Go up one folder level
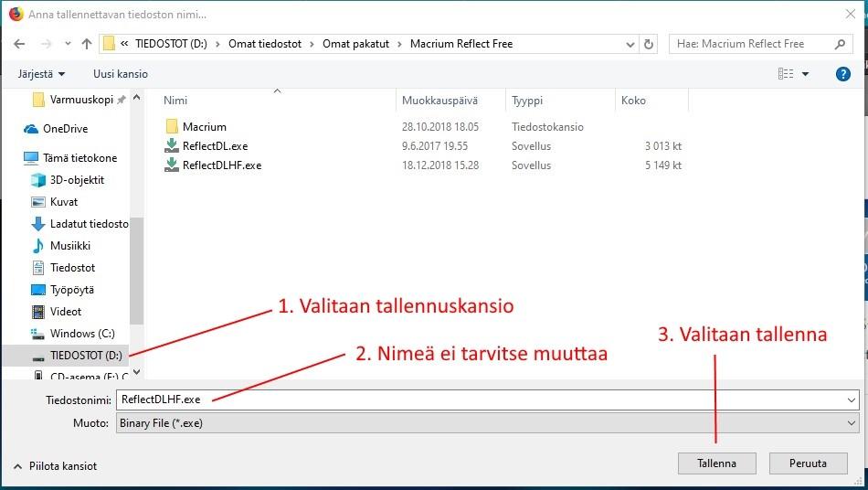Viewport: 868px width, 490px height. tap(87, 44)
